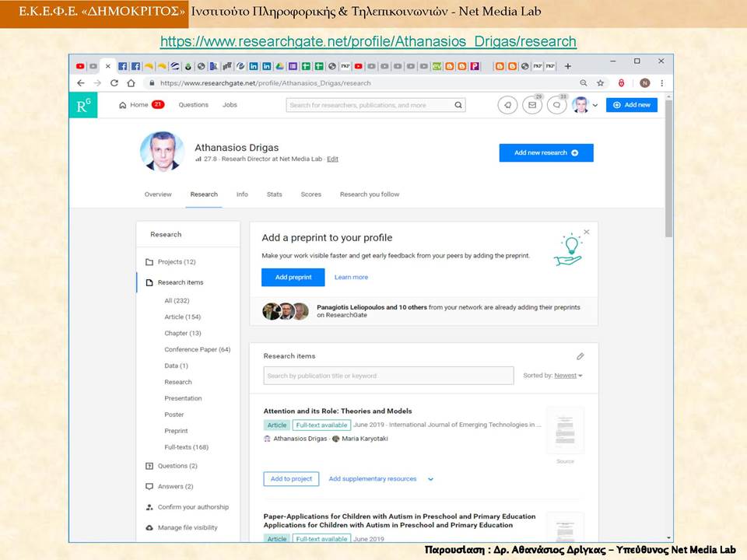Dismiss the Add a preprint card

point(587,232)
